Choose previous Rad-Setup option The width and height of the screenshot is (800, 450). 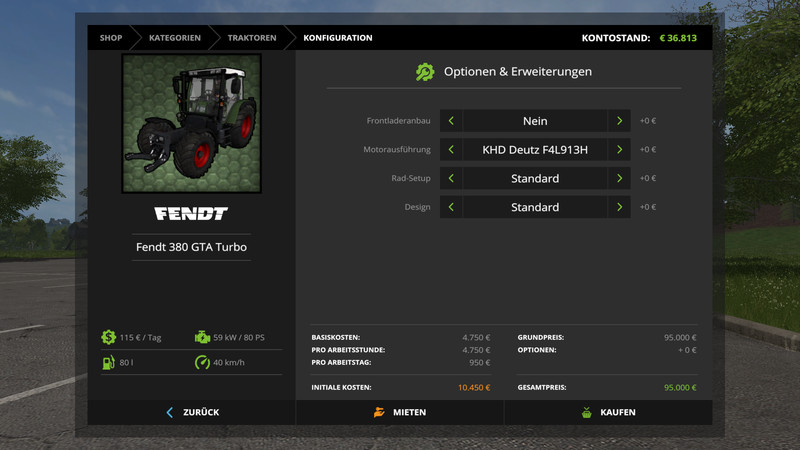point(451,178)
